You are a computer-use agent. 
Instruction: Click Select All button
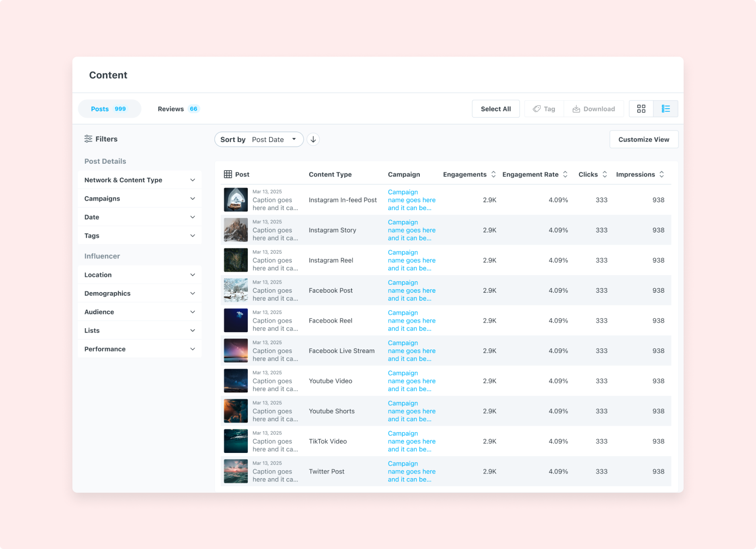click(495, 109)
